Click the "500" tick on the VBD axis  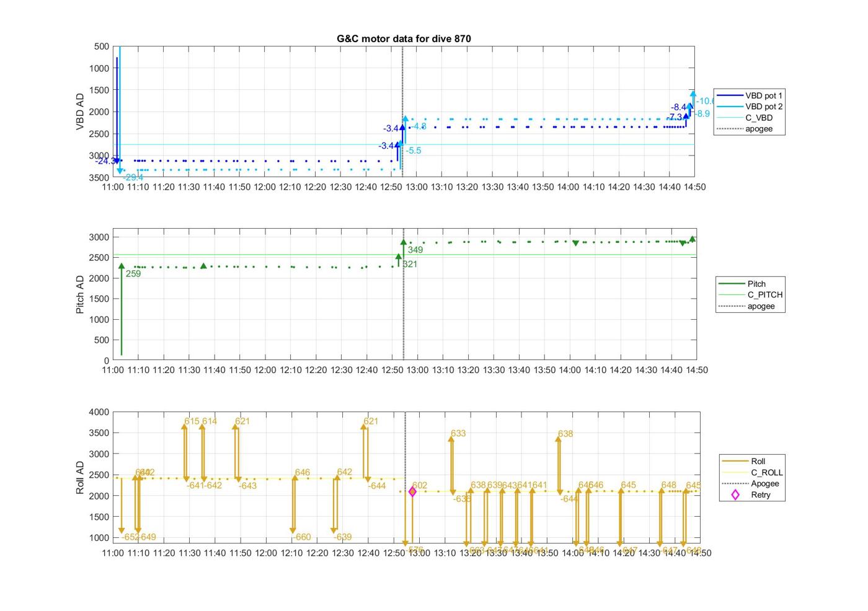[x=102, y=46]
